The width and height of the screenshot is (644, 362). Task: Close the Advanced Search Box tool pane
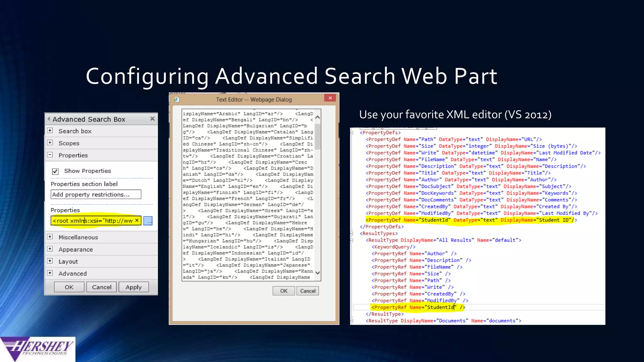pos(153,119)
